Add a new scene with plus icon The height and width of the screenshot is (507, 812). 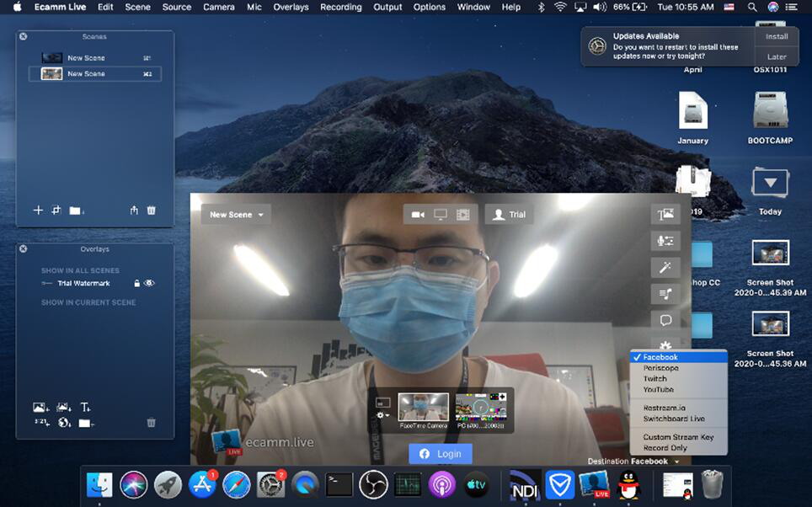(x=38, y=211)
